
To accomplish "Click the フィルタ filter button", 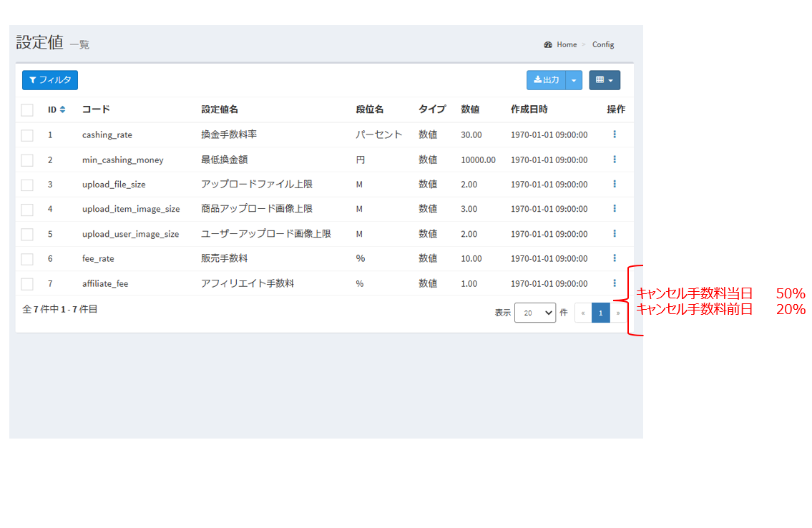I will pyautogui.click(x=50, y=80).
